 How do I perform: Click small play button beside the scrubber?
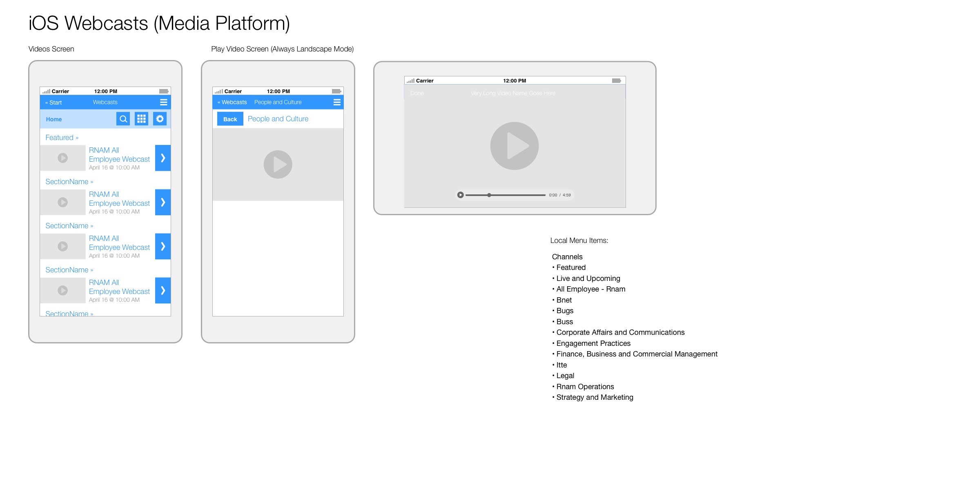[460, 195]
